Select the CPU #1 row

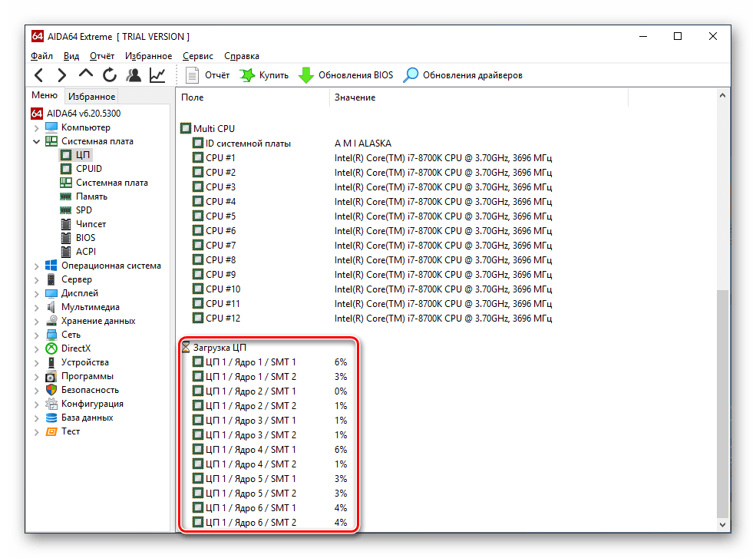point(220,158)
